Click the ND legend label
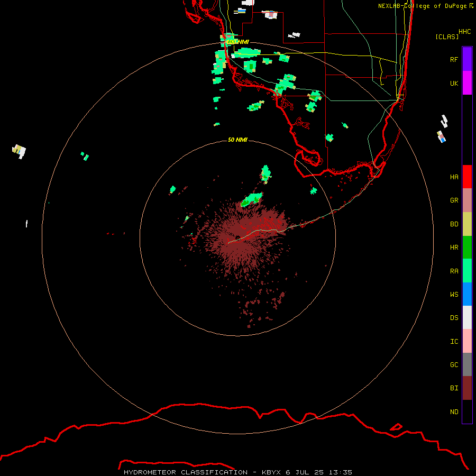Image resolution: width=476 pixels, height=476 pixels. pyautogui.click(x=454, y=412)
